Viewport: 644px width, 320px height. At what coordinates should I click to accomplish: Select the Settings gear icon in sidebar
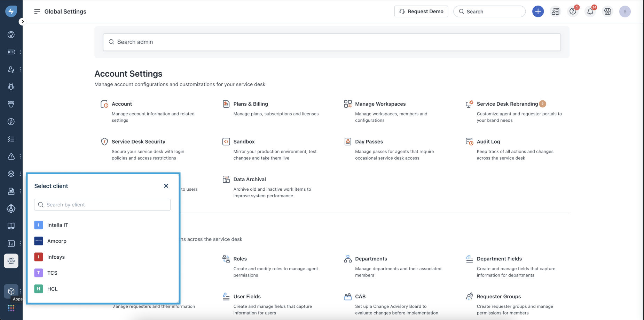click(x=11, y=261)
